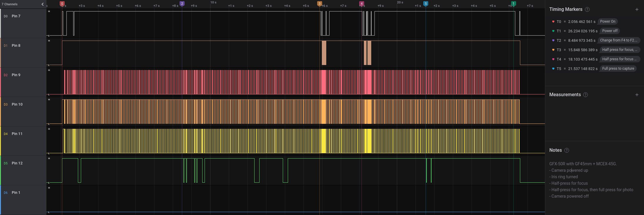Collapse the 7 Channels sidebar chevron
This screenshot has width=644, height=215.
click(x=43, y=4)
